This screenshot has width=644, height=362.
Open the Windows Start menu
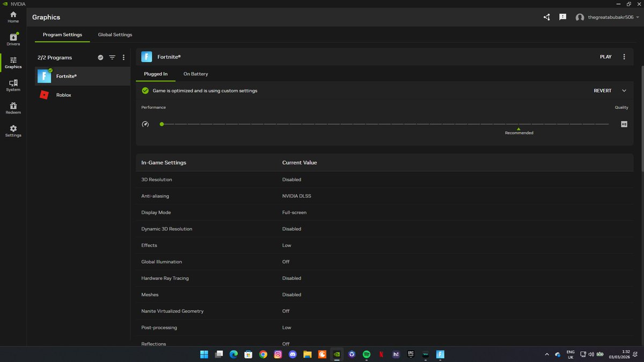point(204,354)
